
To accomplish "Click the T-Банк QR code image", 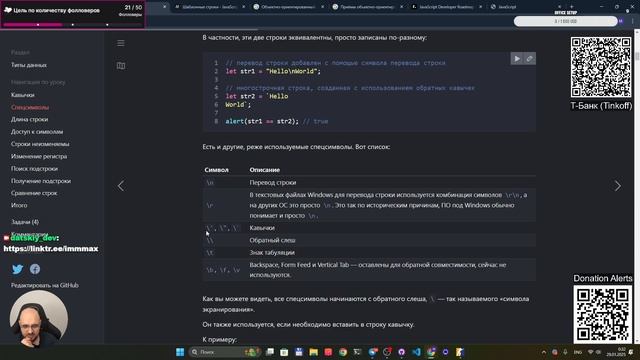I will pos(601,67).
